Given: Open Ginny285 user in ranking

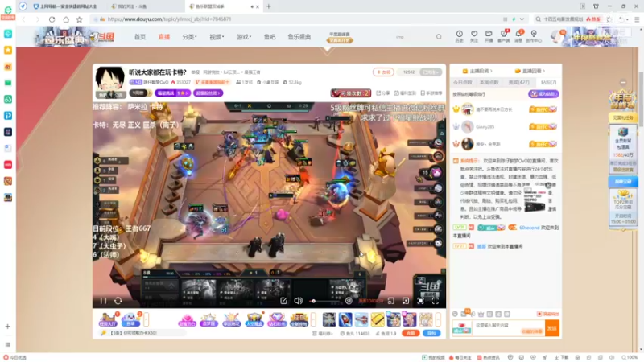Looking at the screenshot, I should 485,127.
